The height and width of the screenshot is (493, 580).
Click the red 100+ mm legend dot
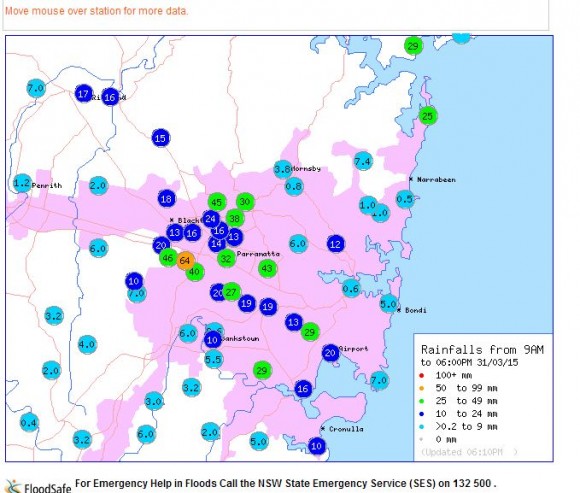tap(421, 375)
